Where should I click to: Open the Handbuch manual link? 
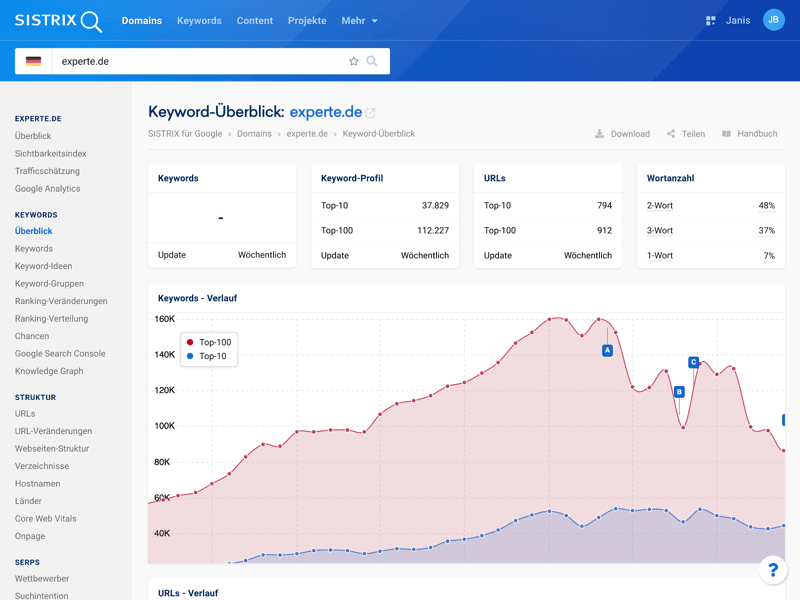[x=749, y=134]
